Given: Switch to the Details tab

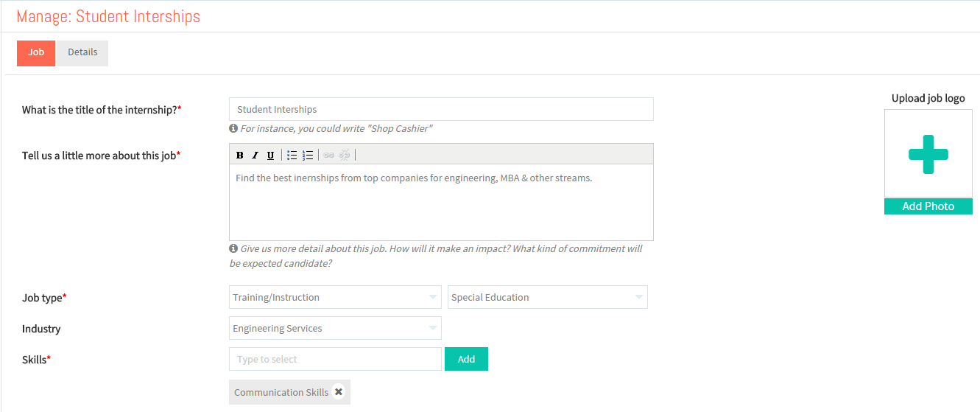Looking at the screenshot, I should coord(82,53).
